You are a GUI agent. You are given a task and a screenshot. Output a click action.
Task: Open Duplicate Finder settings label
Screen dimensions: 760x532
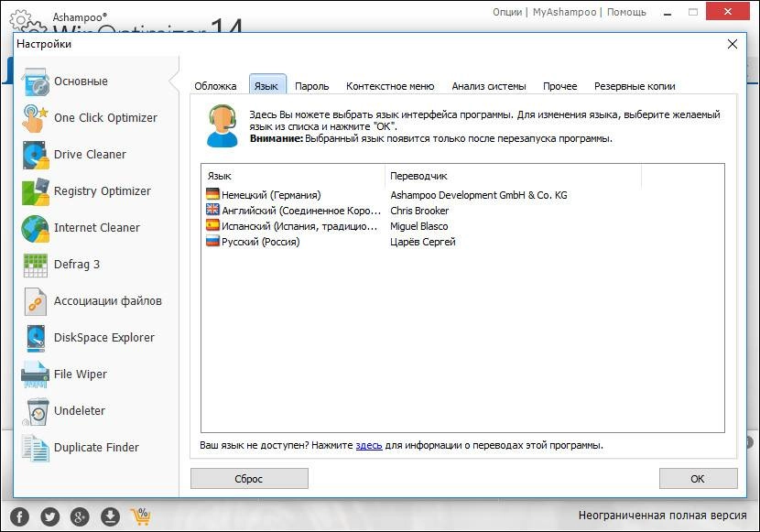[x=96, y=448]
